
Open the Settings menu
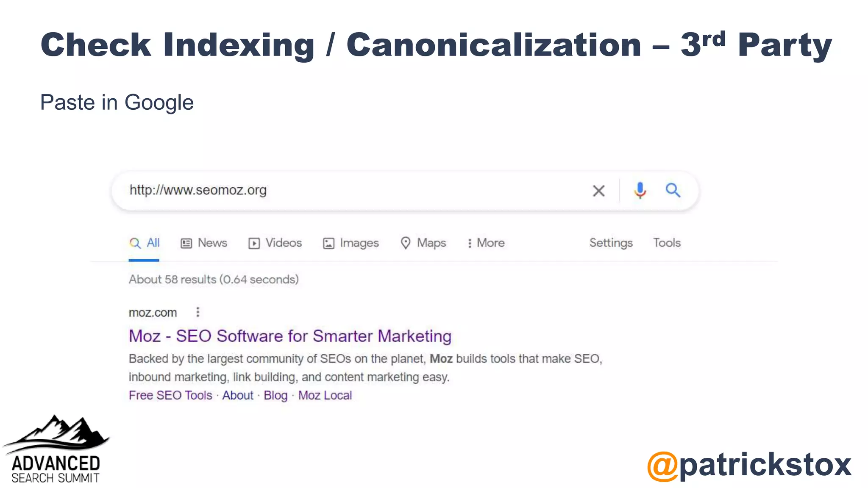(611, 243)
